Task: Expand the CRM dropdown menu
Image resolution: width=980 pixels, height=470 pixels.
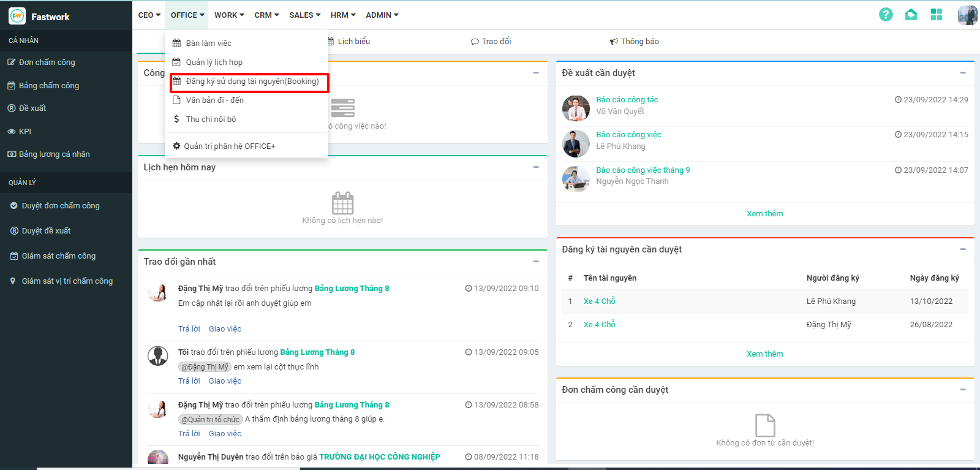Action: (x=266, y=15)
